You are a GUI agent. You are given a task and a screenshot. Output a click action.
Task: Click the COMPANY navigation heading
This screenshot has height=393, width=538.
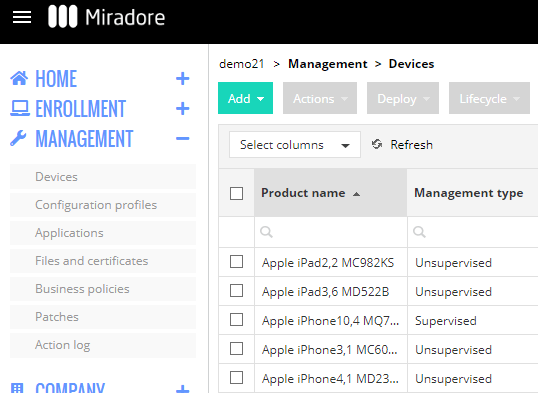tap(70, 388)
